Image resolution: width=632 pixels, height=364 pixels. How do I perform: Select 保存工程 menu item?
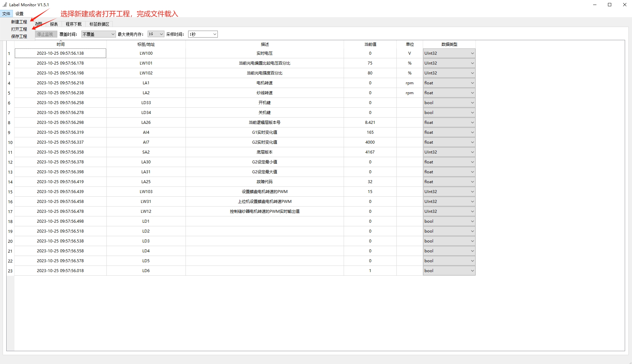point(19,36)
